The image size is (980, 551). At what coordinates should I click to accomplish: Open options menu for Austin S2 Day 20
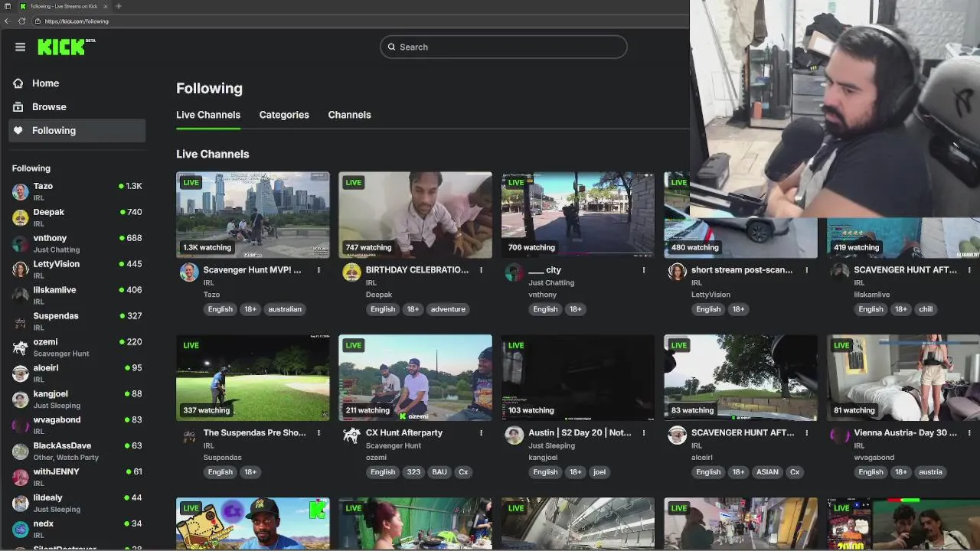point(643,433)
